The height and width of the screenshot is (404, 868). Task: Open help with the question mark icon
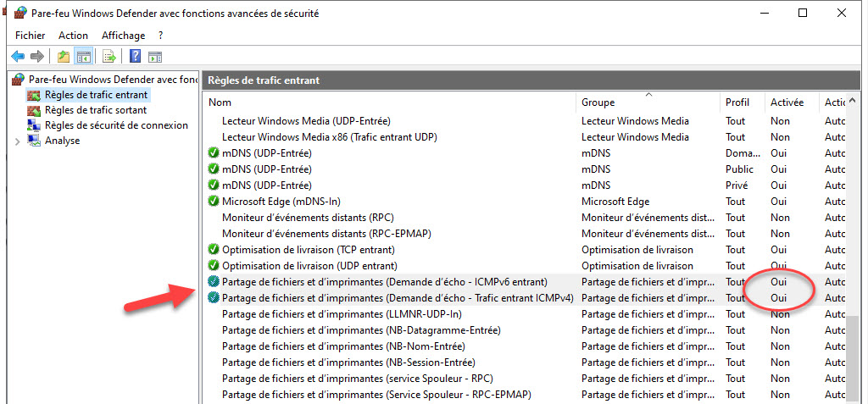(135, 56)
